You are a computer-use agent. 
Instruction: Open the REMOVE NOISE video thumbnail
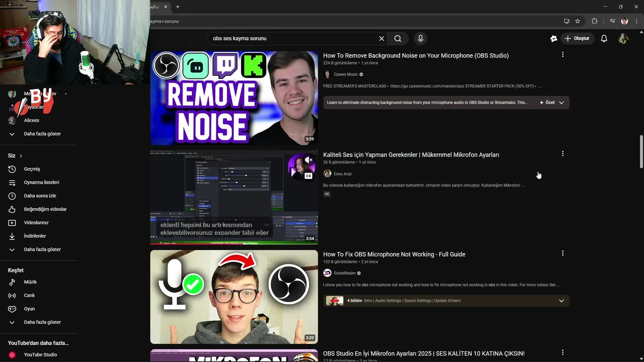[234, 98]
